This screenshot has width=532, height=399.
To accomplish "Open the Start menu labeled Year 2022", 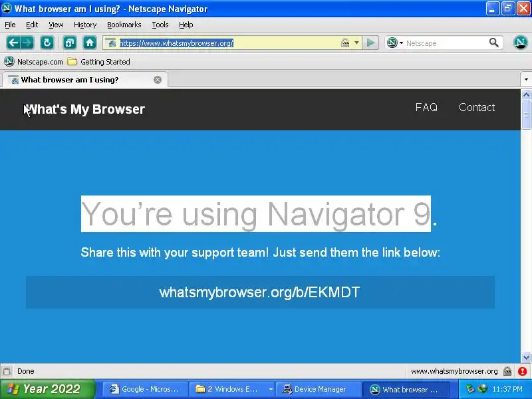I will pyautogui.click(x=47, y=389).
